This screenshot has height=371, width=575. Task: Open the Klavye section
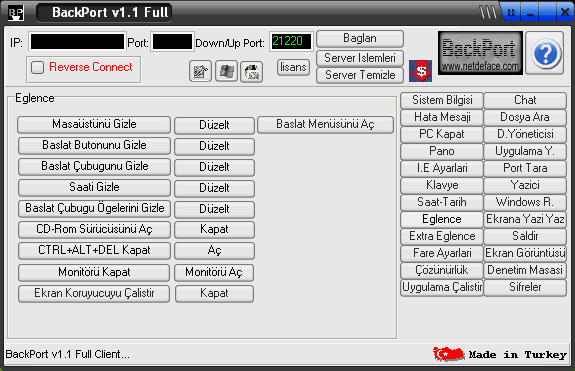(442, 186)
